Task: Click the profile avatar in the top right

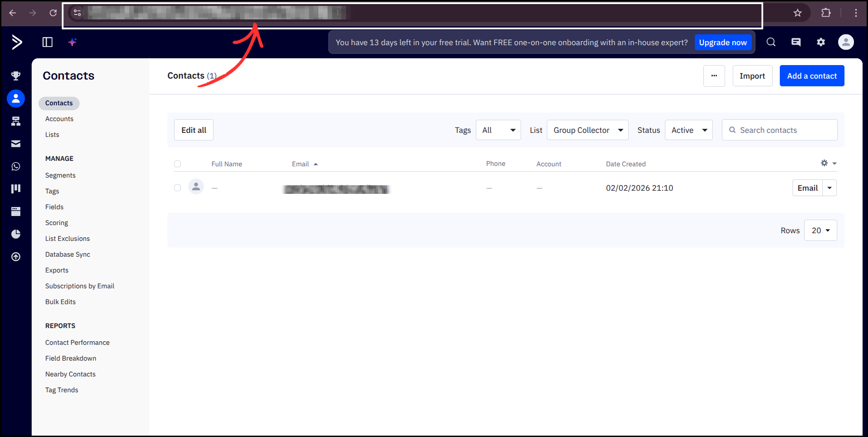Action: [846, 42]
